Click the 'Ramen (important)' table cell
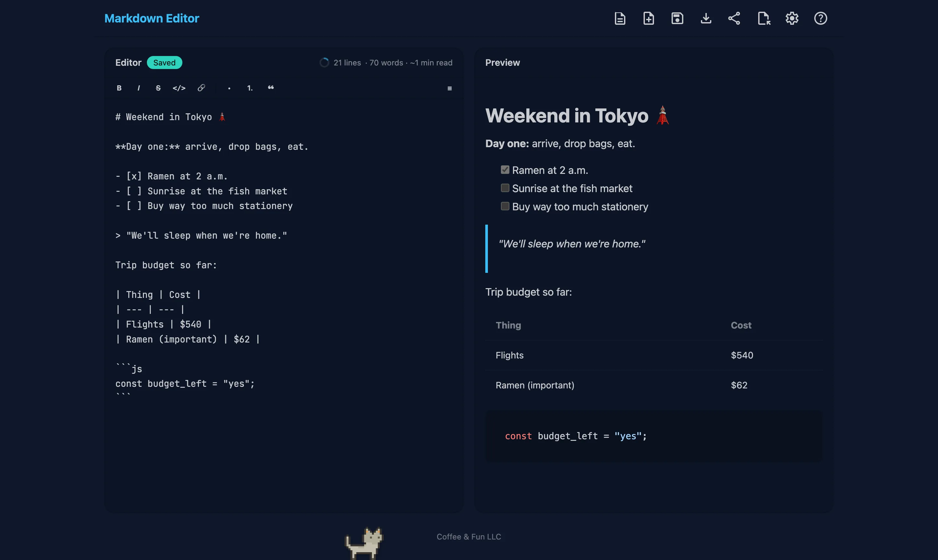Viewport: 938px width, 560px height. 535,385
